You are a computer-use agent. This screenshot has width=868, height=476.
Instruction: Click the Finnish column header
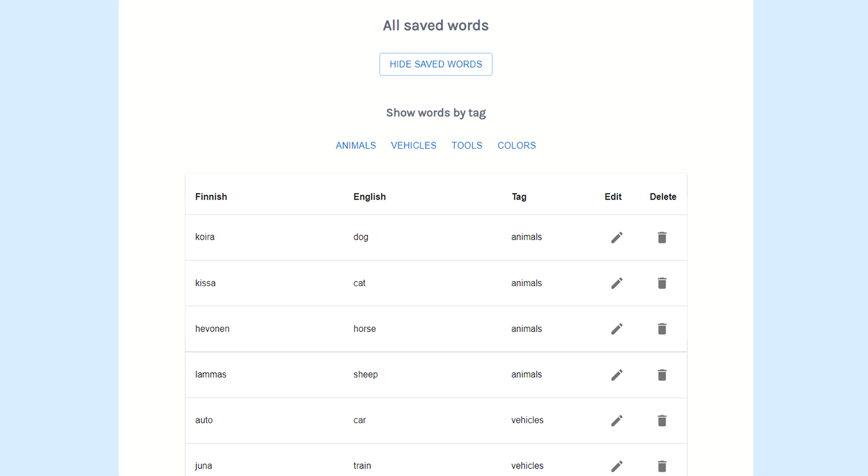coord(211,197)
